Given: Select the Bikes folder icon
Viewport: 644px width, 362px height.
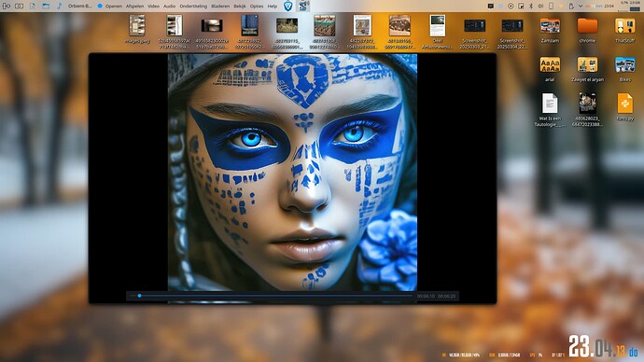Looking at the screenshot, I should tap(625, 68).
